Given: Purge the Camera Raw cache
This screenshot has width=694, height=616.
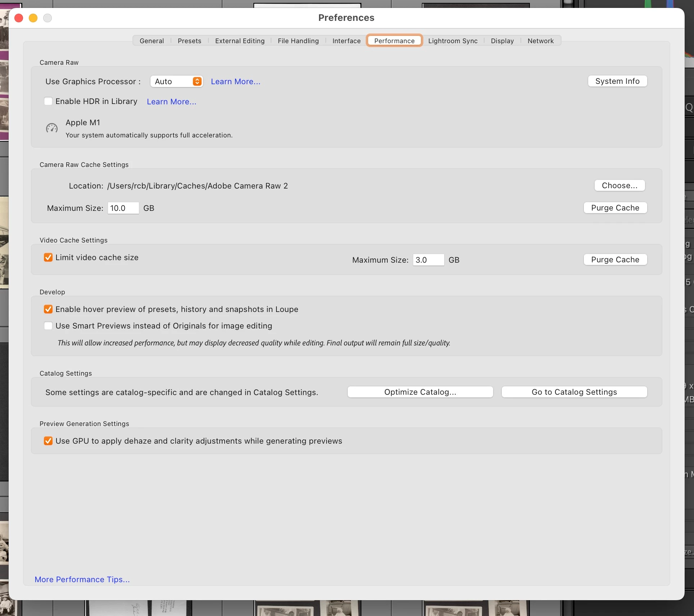Looking at the screenshot, I should tap(615, 208).
